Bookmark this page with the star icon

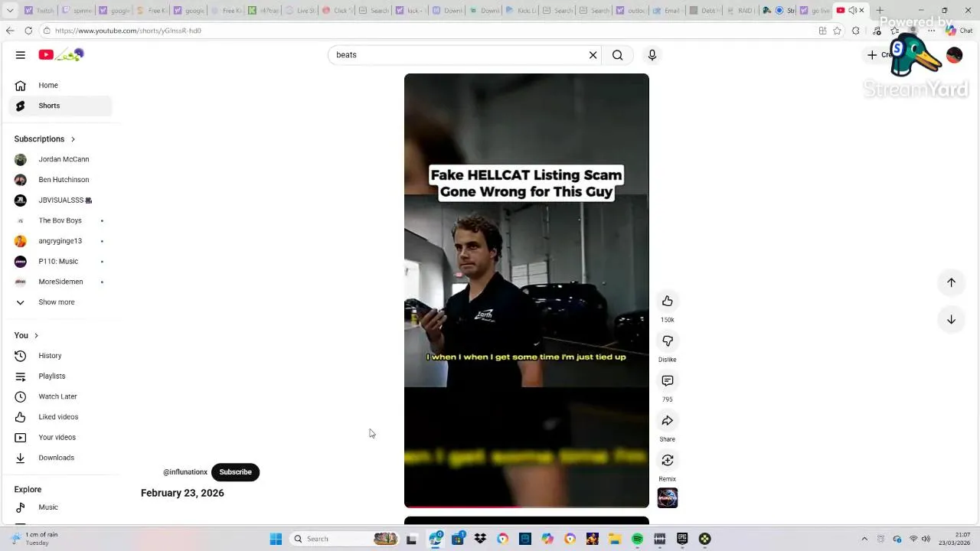point(837,31)
